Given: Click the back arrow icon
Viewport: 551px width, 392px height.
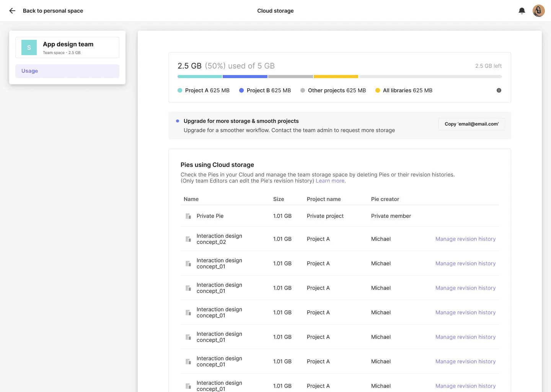Looking at the screenshot, I should coord(12,11).
